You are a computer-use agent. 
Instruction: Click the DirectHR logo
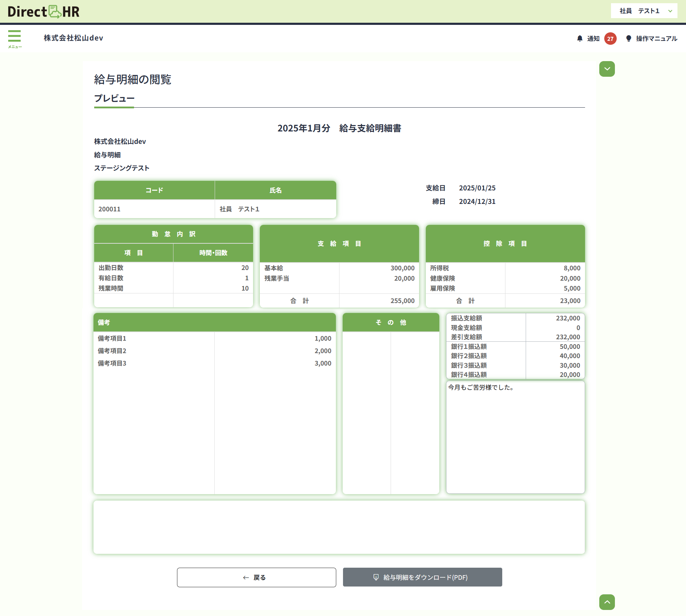pos(43,12)
